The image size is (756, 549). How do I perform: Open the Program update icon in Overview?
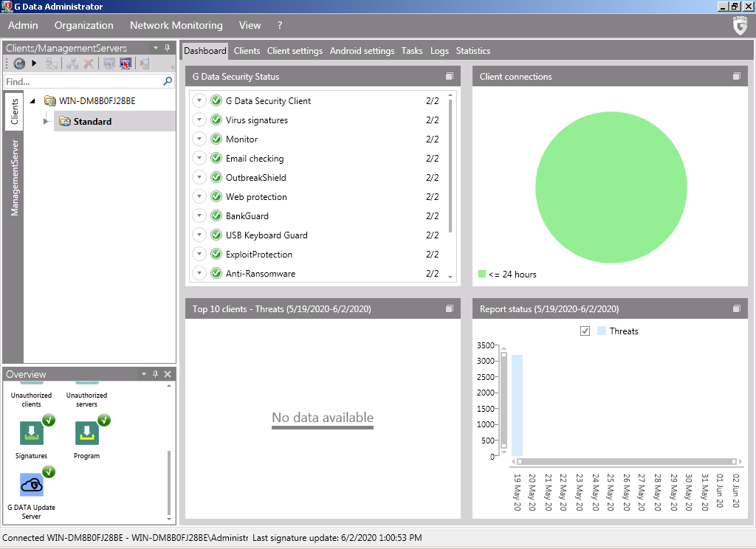(87, 433)
